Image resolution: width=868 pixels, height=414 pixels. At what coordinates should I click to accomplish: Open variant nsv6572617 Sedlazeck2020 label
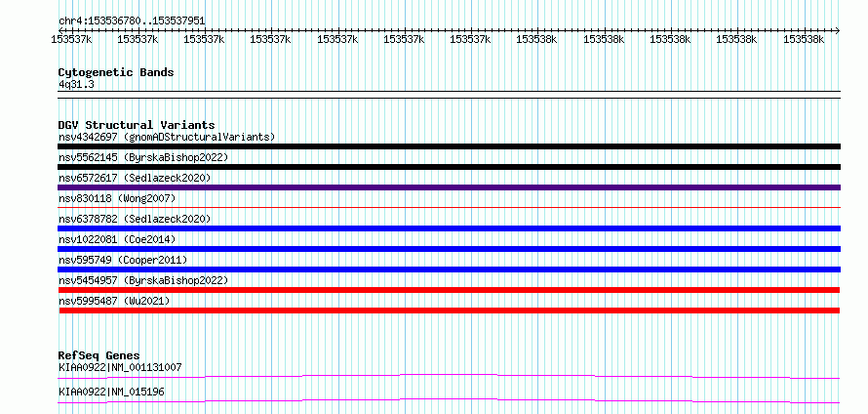pyautogui.click(x=135, y=178)
